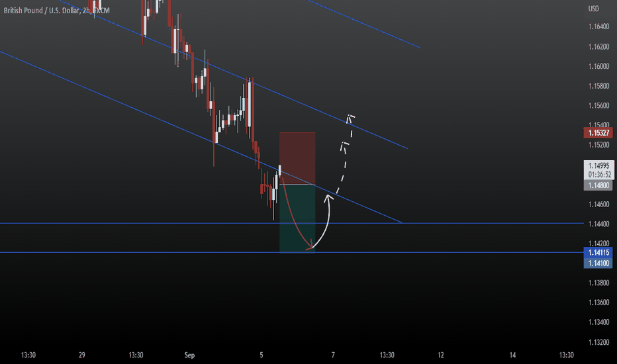Select the grey 1.14800 entry price label
617x364 pixels.
pyautogui.click(x=598, y=185)
